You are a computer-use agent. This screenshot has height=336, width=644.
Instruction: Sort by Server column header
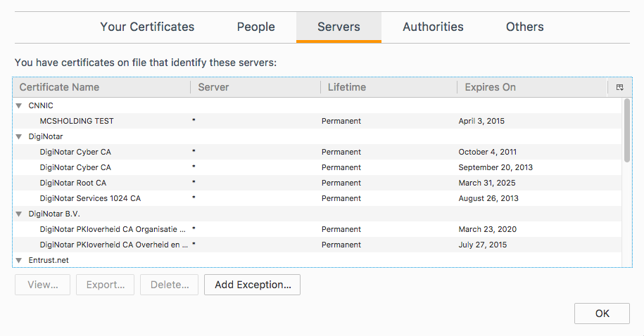click(255, 87)
